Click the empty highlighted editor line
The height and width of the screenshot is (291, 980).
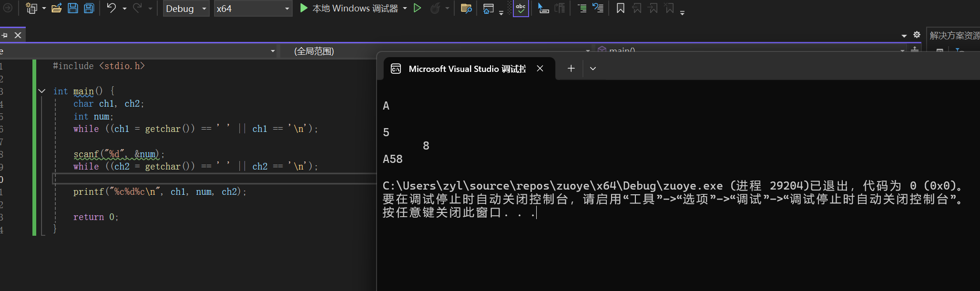click(x=214, y=179)
